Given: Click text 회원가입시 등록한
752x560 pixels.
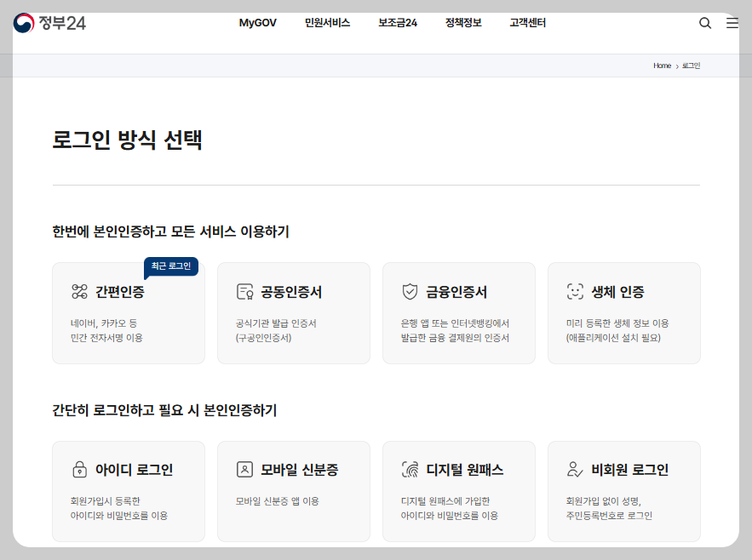Looking at the screenshot, I should [x=106, y=501].
